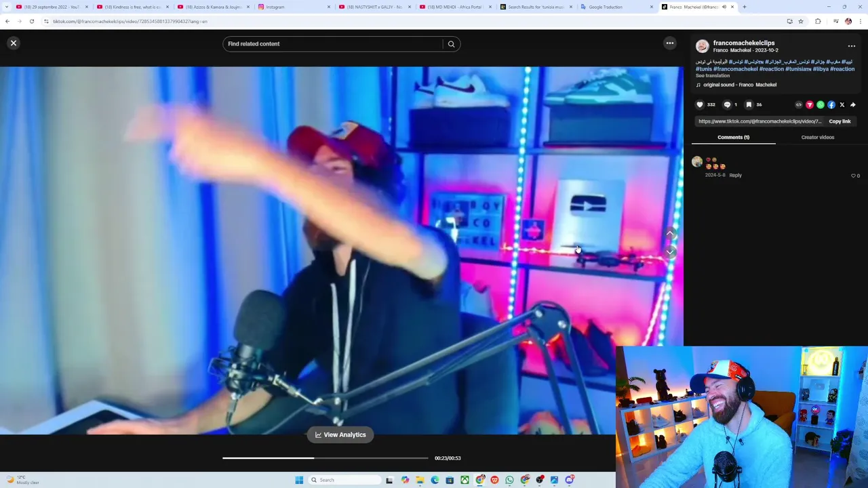Click the commenter's avatar
The image size is (868, 488).
pos(697,162)
